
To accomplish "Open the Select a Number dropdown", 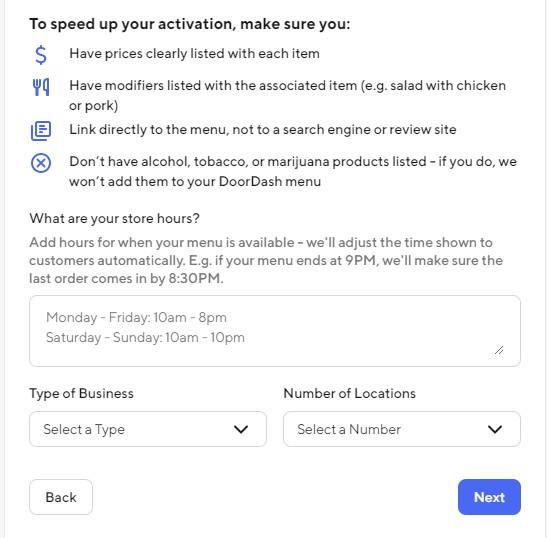I will (402, 429).
